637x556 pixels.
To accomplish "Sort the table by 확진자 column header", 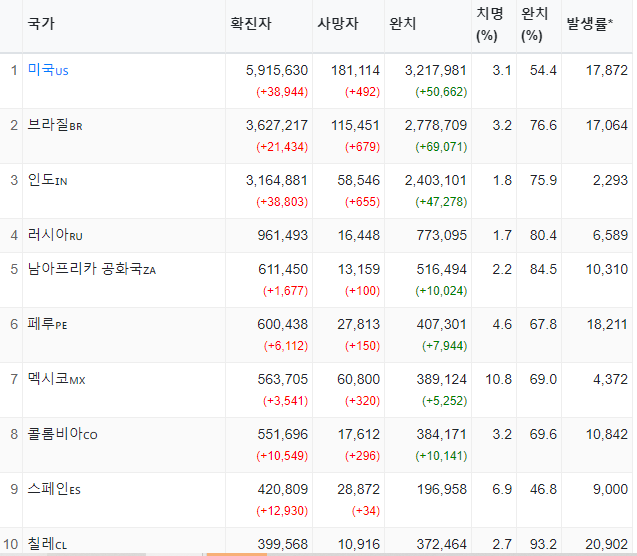I will coord(250,23).
